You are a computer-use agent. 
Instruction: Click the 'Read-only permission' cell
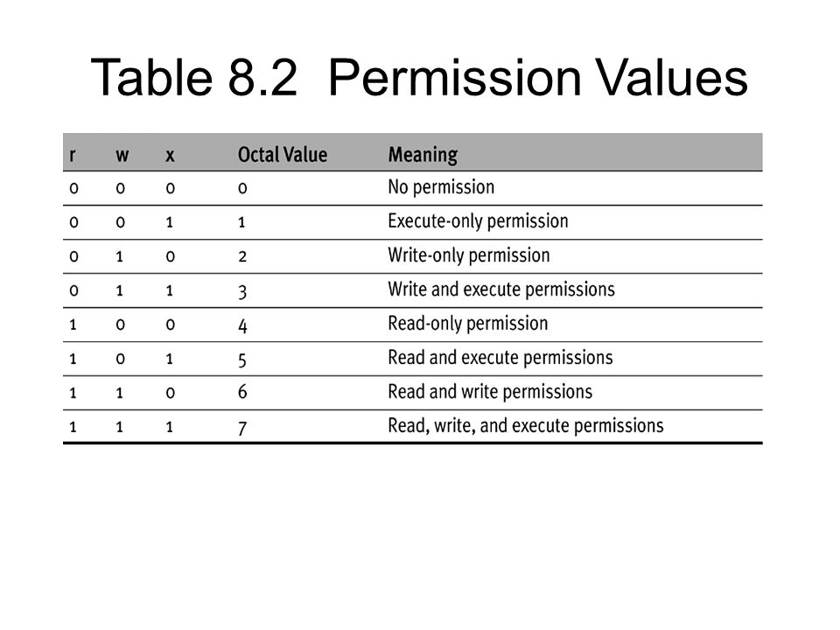tap(467, 324)
